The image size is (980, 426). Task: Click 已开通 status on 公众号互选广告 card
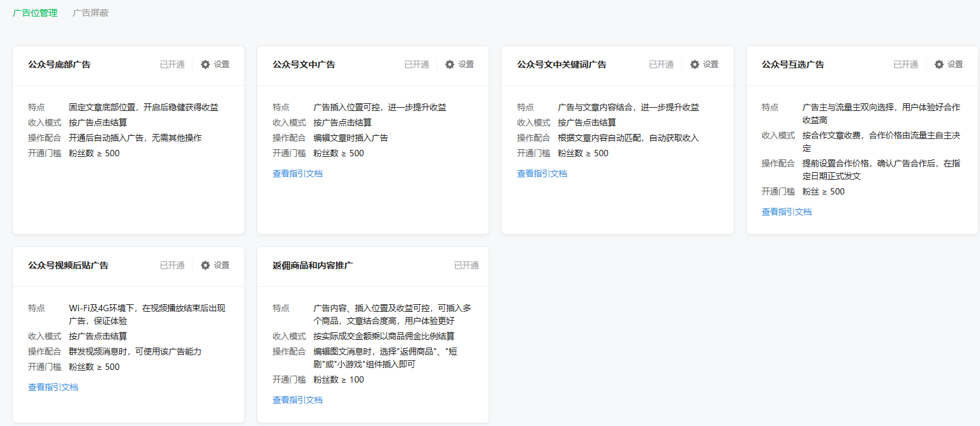906,64
